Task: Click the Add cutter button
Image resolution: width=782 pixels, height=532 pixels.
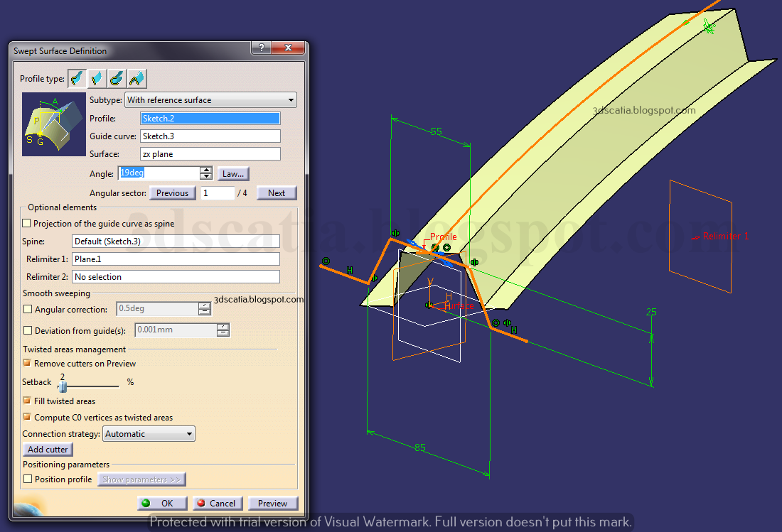Action: coord(47,449)
